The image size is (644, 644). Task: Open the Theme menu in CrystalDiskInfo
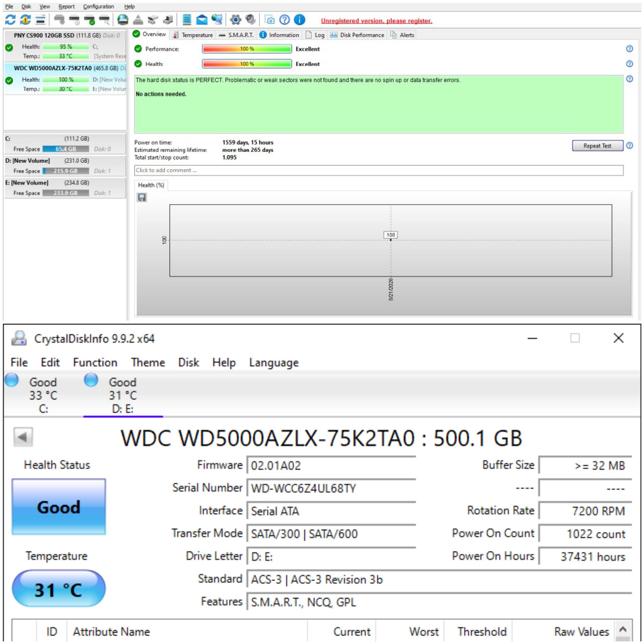148,362
